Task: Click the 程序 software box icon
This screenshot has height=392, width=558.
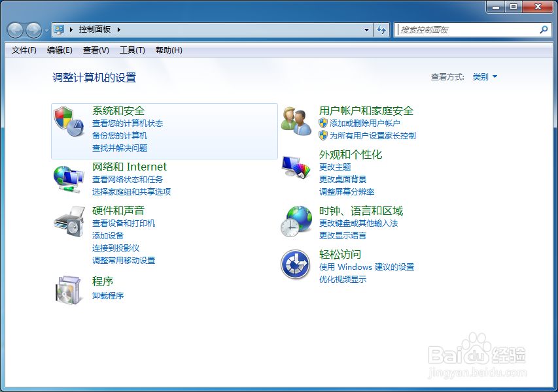Action: click(x=68, y=290)
